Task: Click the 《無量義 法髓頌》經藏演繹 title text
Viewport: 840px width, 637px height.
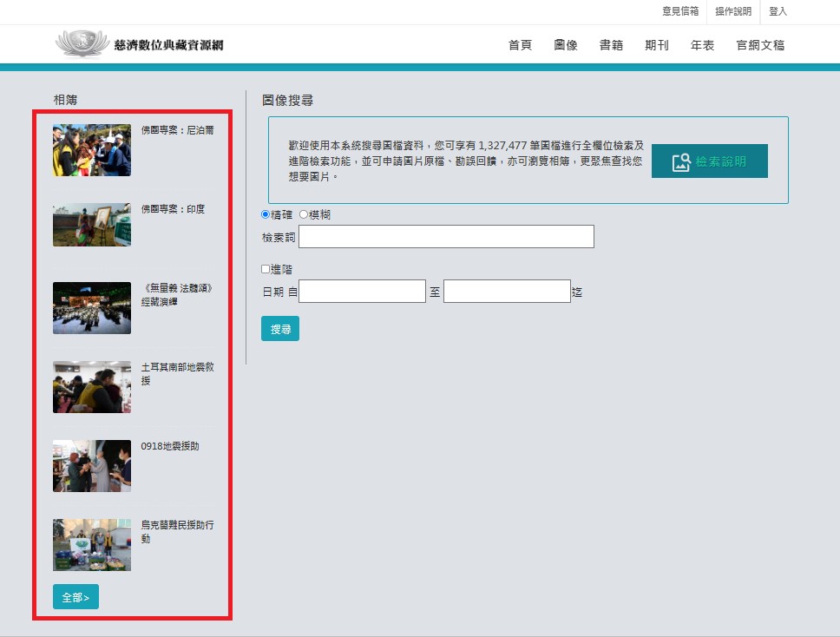Action: tap(177, 295)
